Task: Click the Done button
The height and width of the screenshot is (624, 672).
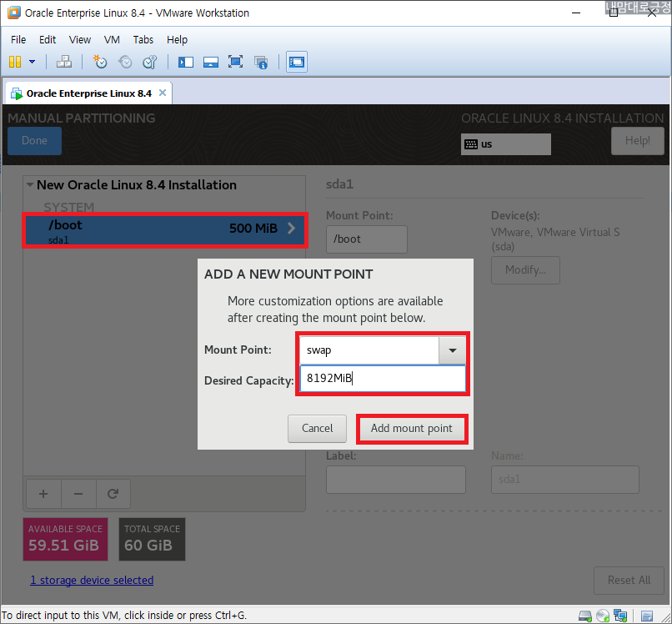Action: click(35, 141)
